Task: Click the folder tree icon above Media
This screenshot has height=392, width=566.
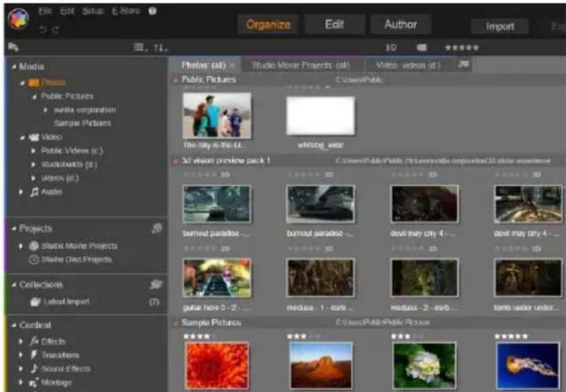Action: click(13, 47)
